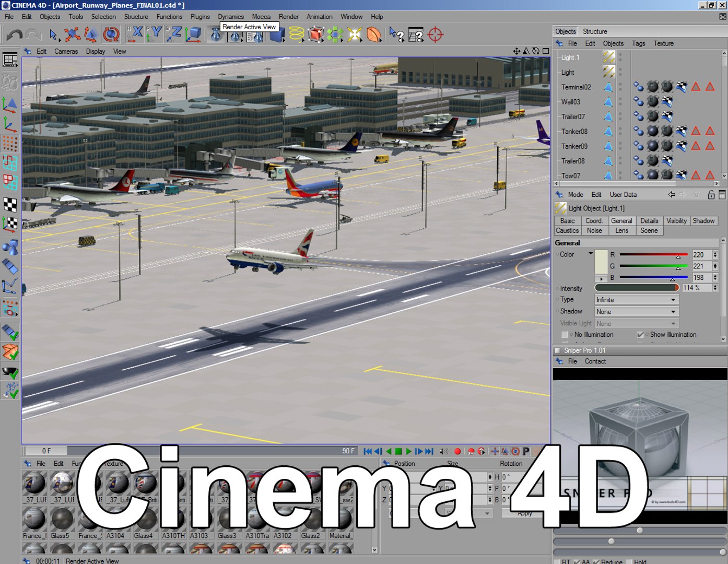The image size is (728, 564).
Task: Click the light color swatch
Action: (601, 262)
